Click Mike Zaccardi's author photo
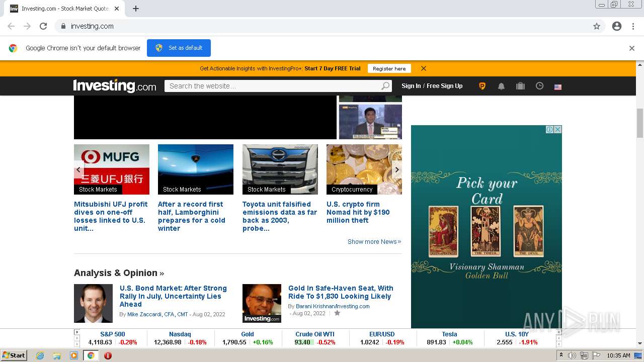This screenshot has width=644, height=362. tap(93, 303)
